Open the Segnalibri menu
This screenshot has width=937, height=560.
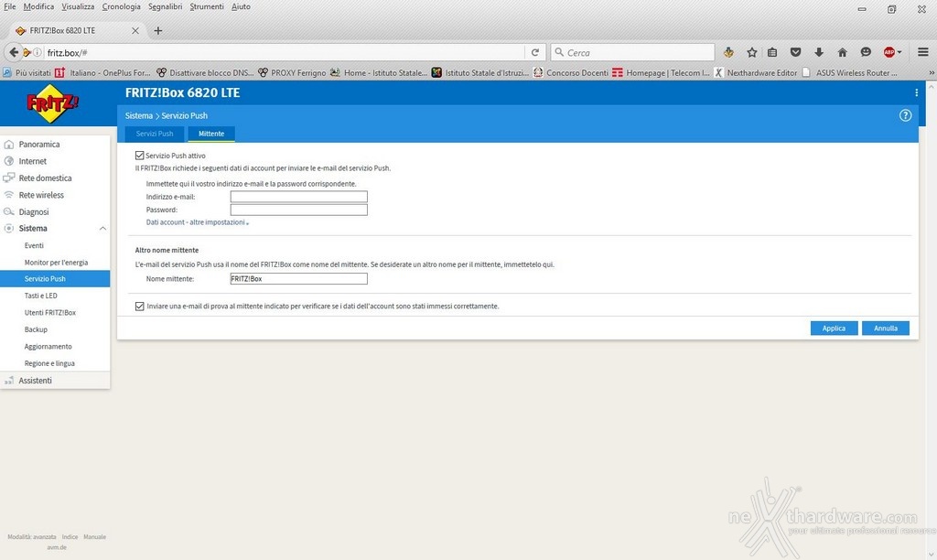[166, 6]
